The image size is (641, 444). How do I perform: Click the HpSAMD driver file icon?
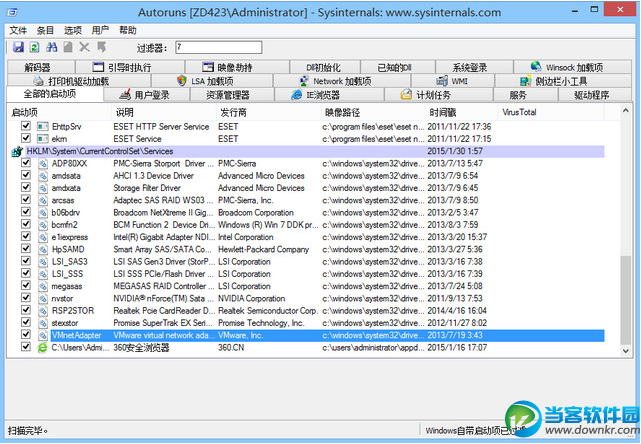coord(43,249)
